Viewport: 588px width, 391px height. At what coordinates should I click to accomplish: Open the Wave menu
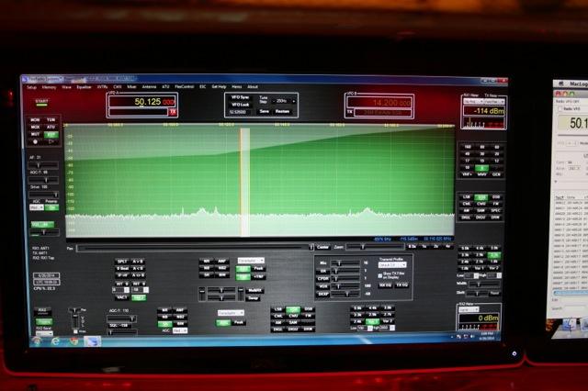(x=66, y=87)
